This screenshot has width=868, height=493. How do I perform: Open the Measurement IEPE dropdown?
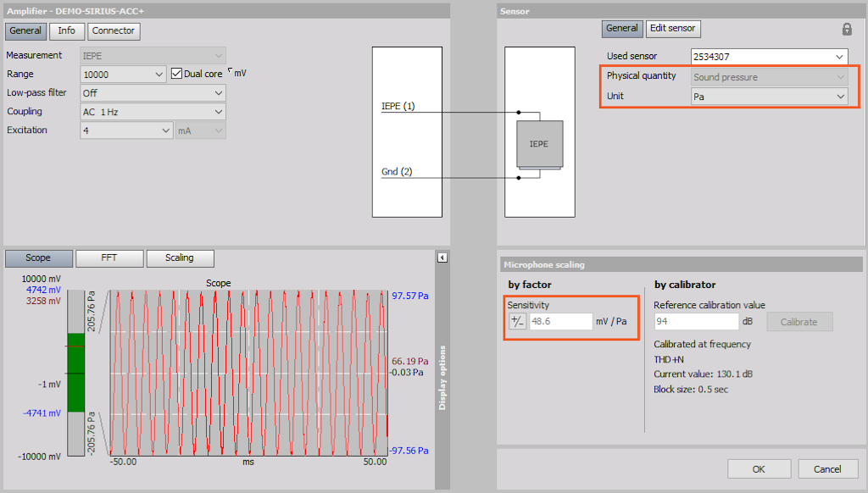[153, 56]
